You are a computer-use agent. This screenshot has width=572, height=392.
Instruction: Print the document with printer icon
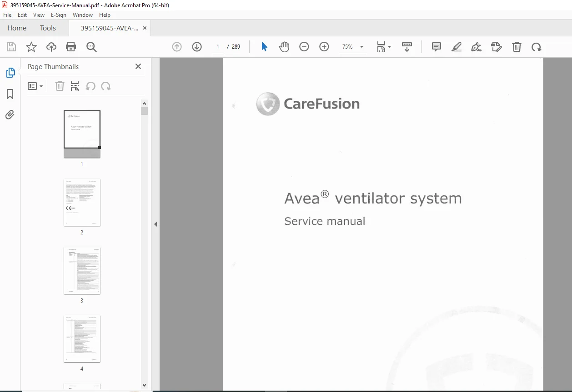[x=71, y=47]
